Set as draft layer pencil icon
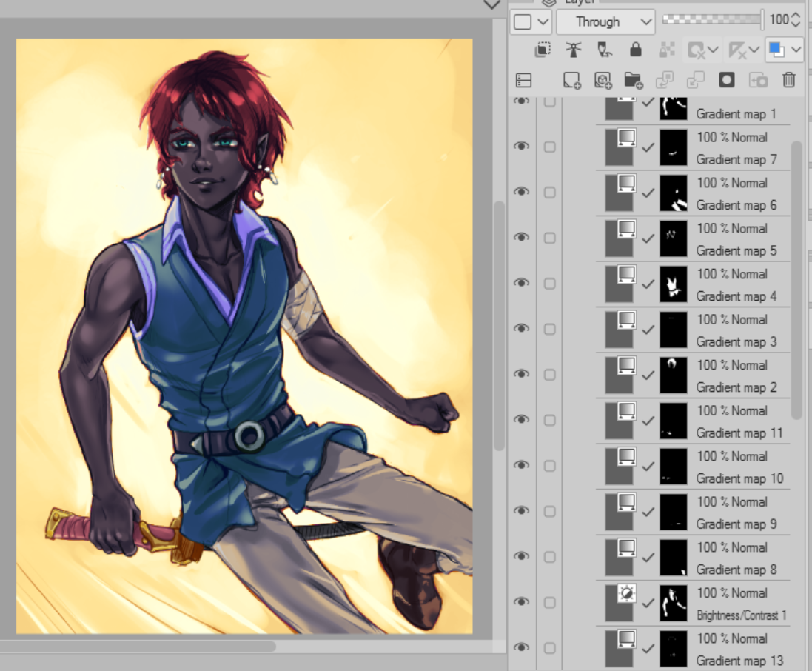812x671 pixels. pos(604,50)
